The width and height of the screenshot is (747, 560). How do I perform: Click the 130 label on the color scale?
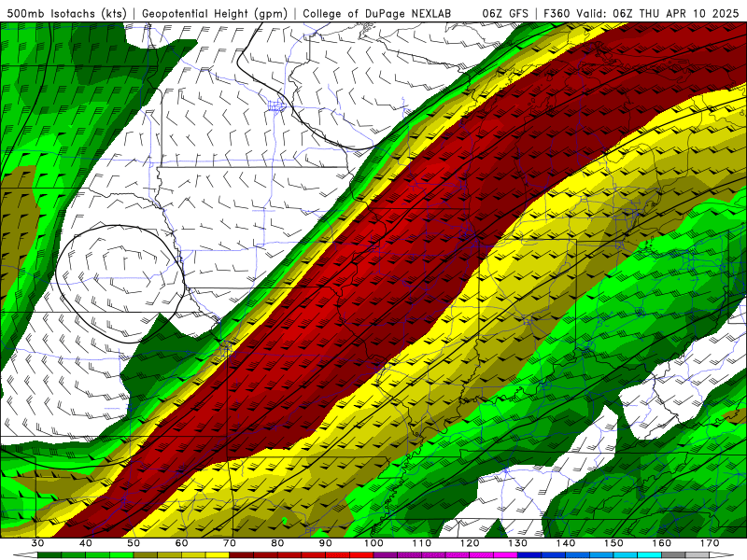click(x=518, y=543)
